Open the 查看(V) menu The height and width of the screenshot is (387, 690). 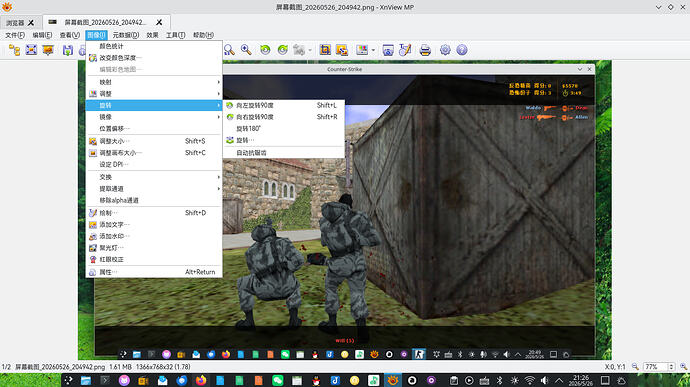click(x=70, y=35)
